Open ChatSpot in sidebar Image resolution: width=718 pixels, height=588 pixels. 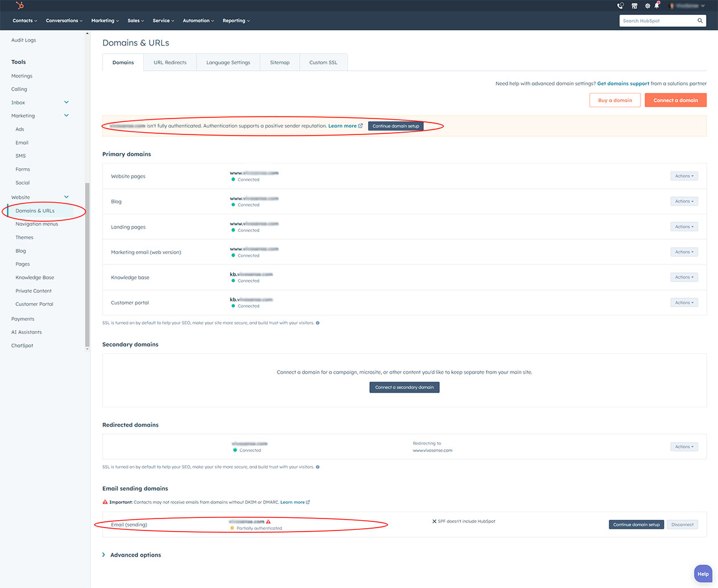[22, 346]
